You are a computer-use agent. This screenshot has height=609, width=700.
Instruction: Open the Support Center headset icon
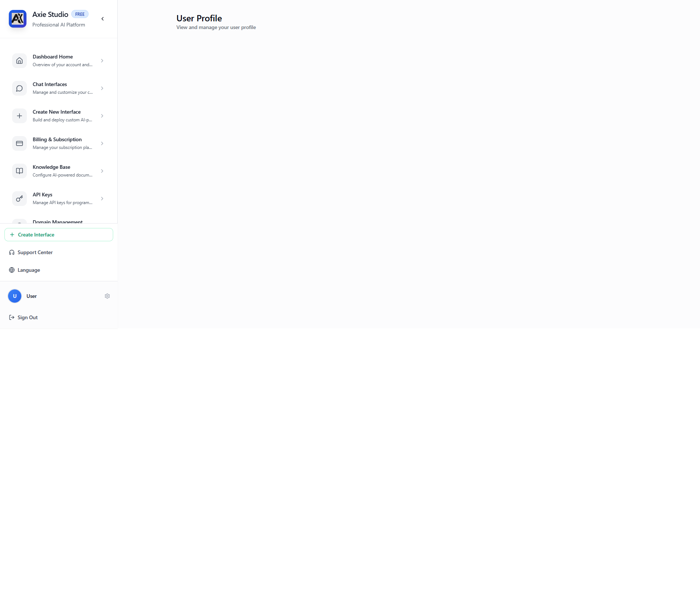click(x=12, y=252)
